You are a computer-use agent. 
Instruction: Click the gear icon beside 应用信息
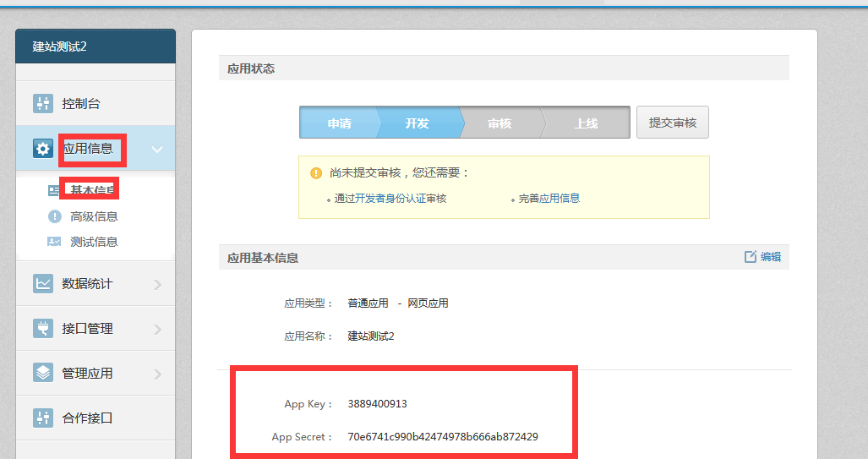point(42,149)
